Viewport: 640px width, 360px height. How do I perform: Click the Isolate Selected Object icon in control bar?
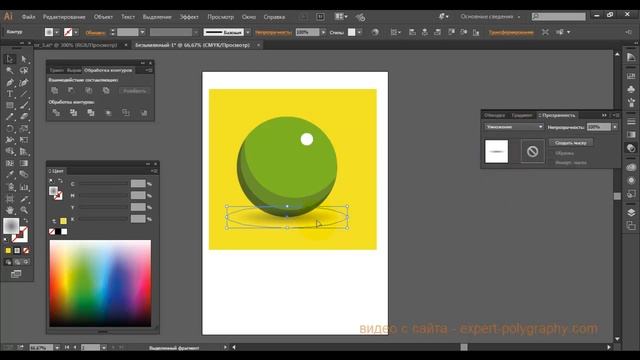(x=545, y=32)
